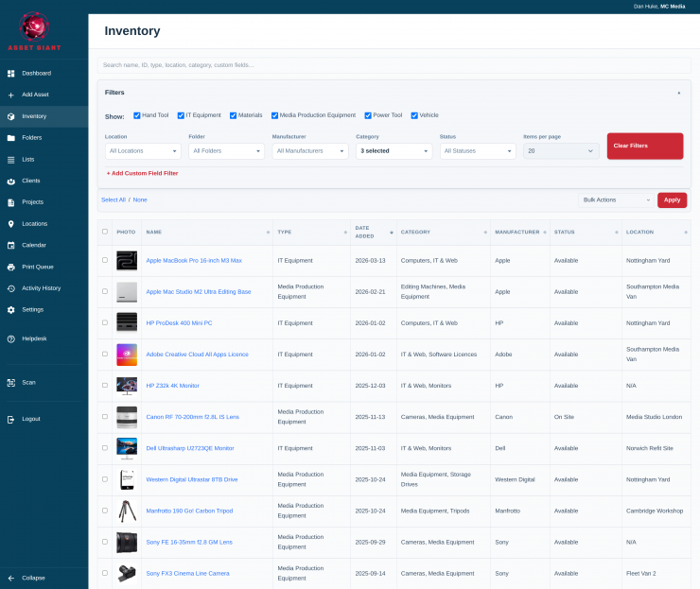Open the Clients icon
Image resolution: width=700 pixels, height=589 pixels.
click(11, 181)
